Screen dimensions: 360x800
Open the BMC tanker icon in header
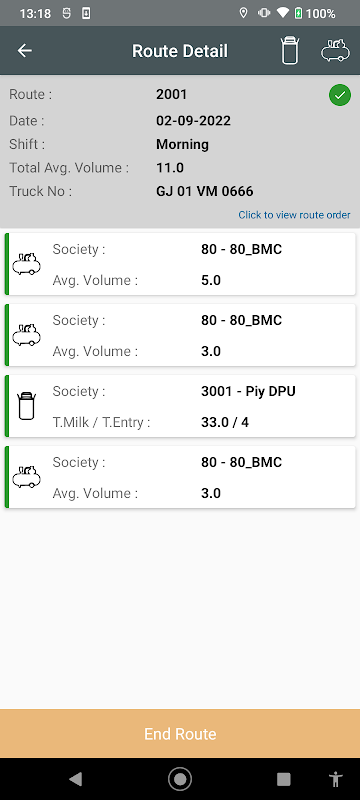336,51
